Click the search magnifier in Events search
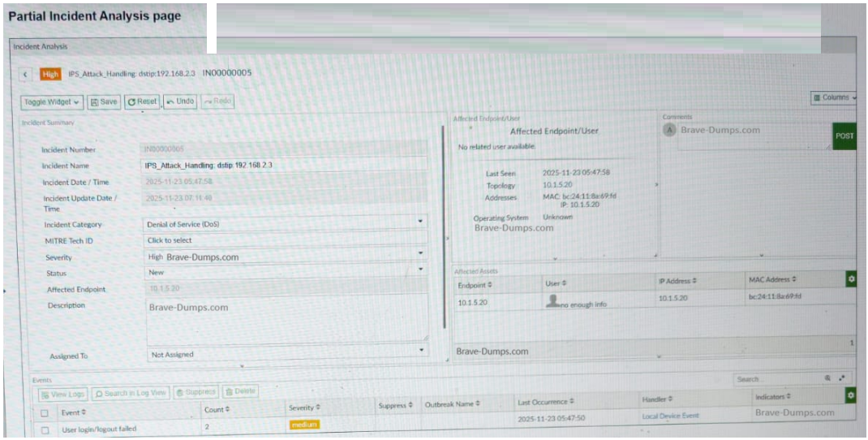The width and height of the screenshot is (868, 440). coord(827,378)
